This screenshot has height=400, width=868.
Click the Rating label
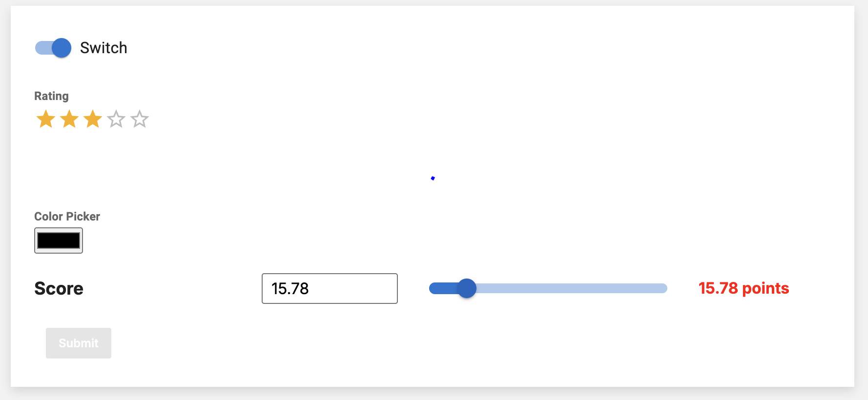click(51, 96)
